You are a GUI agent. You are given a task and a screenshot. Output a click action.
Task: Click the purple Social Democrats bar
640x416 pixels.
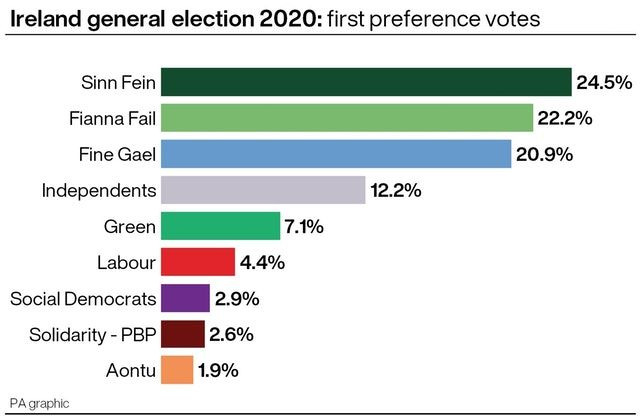coord(185,298)
